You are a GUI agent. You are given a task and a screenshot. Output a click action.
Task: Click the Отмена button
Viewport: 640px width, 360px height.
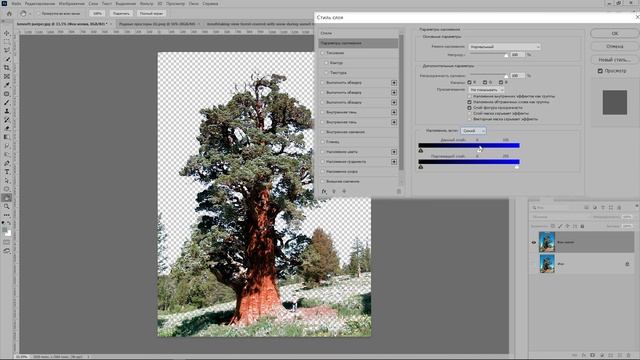point(615,46)
